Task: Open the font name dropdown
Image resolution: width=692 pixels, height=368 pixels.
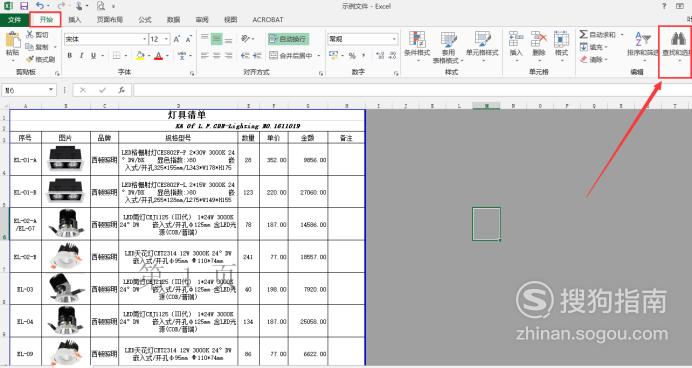Action: tap(106, 39)
